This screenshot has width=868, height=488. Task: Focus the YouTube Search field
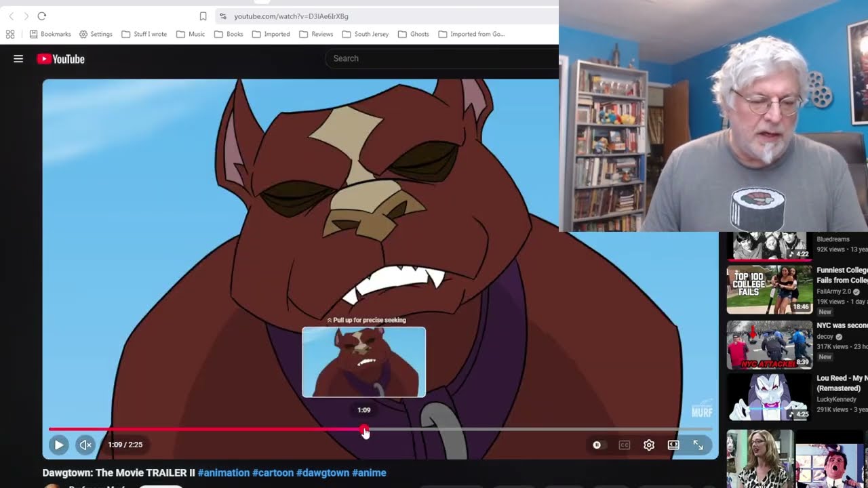point(441,59)
